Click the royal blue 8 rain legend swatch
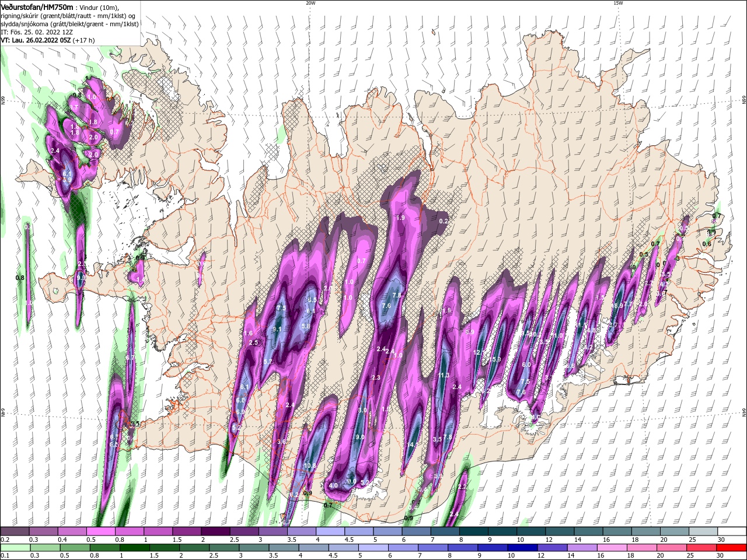The image size is (747, 560). [x=463, y=548]
